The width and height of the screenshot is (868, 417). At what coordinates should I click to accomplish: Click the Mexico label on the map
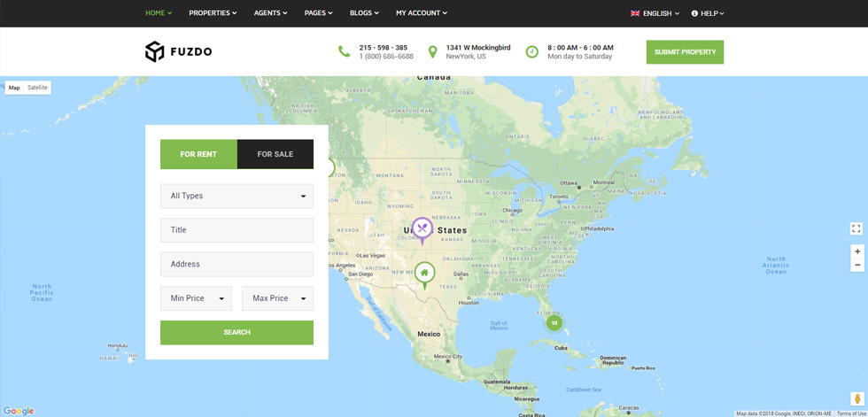tap(429, 334)
